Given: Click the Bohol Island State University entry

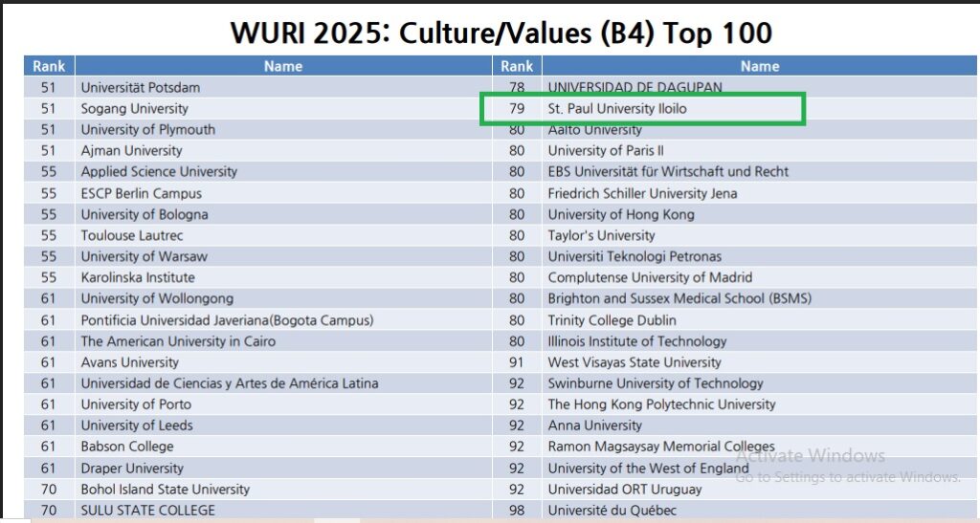Looking at the screenshot, I should (166, 489).
